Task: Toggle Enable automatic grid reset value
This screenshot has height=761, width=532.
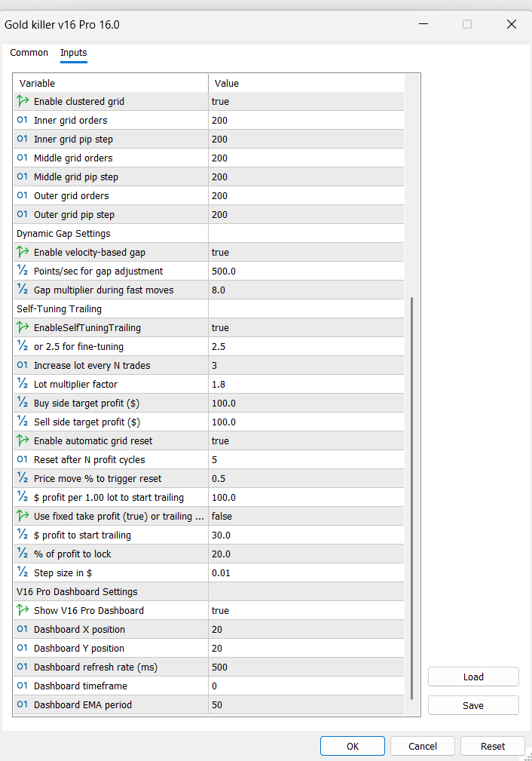Action: 305,440
